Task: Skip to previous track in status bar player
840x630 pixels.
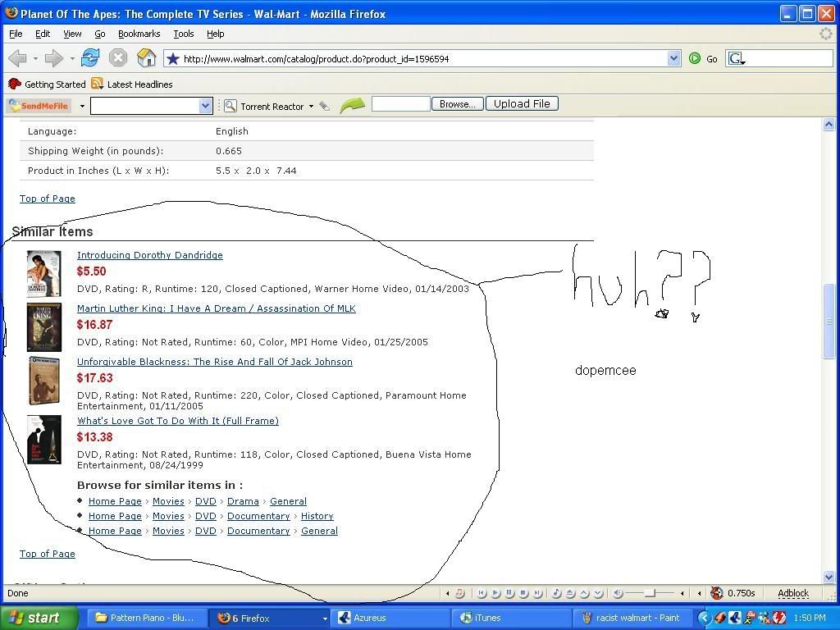Action: (482, 593)
